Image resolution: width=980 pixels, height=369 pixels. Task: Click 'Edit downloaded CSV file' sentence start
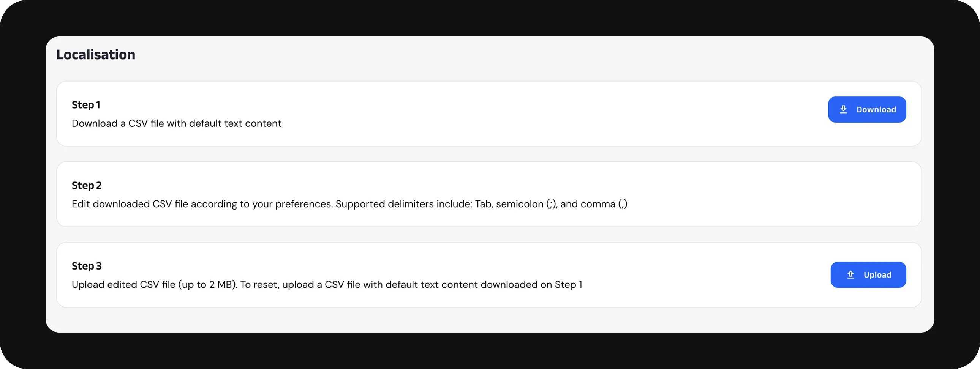coord(130,204)
